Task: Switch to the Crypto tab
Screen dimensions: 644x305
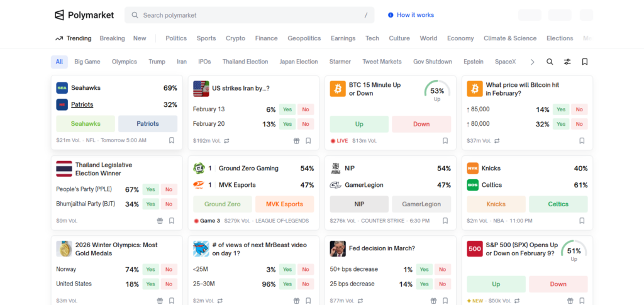Action: point(235,38)
